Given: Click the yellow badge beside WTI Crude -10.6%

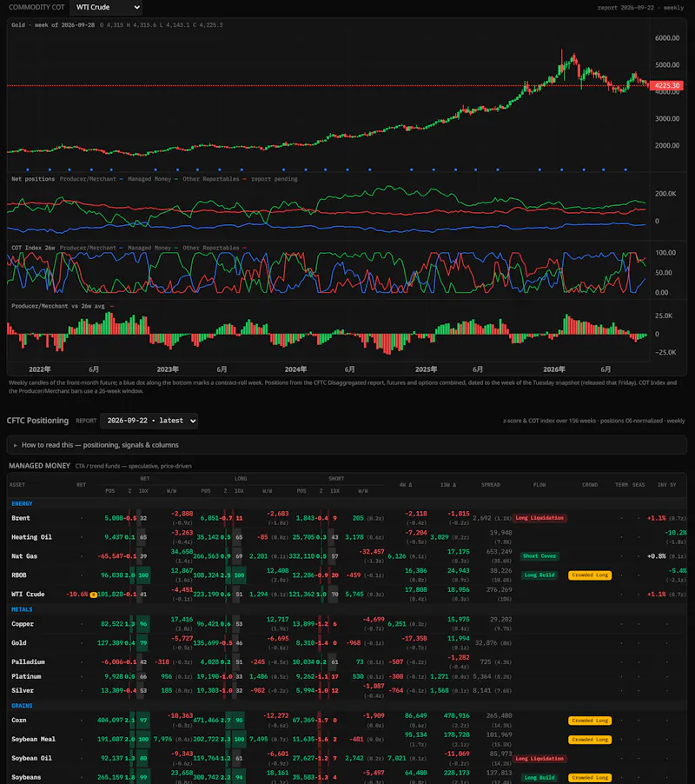Looking at the screenshot, I should 93,595.
